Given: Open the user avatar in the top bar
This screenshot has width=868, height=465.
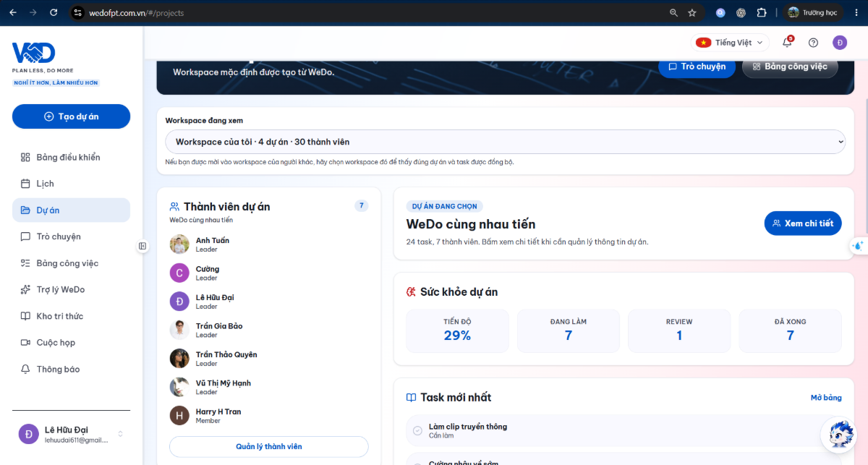Looking at the screenshot, I should [x=840, y=43].
